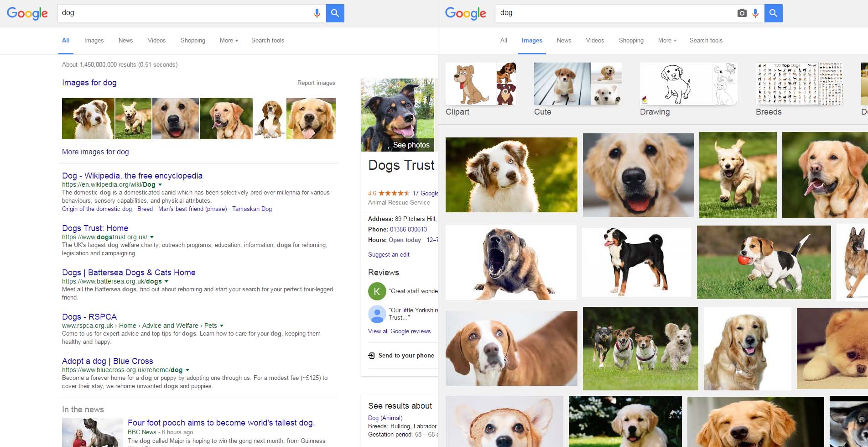The width and height of the screenshot is (868, 447).
Task: Click the microphone icon in the Images search box
Action: [755, 13]
